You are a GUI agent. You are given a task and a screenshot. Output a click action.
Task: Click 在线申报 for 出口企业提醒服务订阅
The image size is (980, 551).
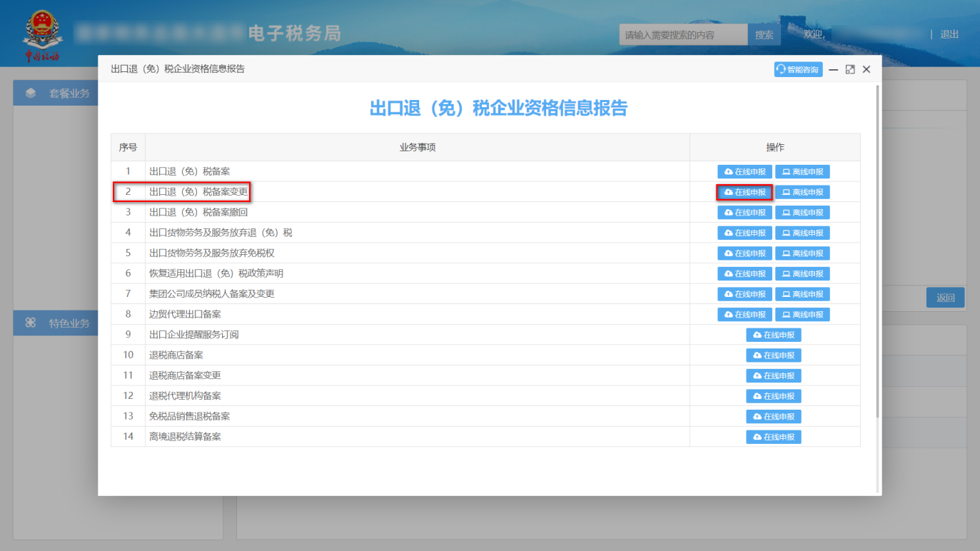(x=774, y=334)
